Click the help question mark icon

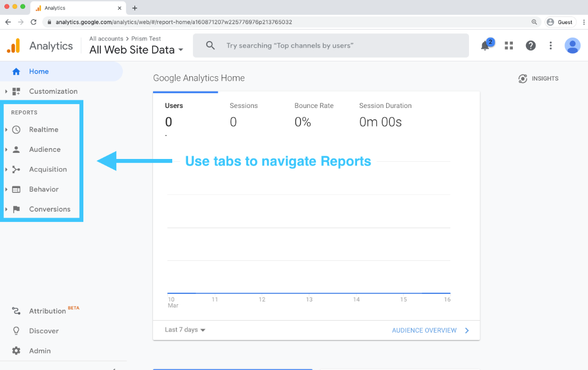[530, 45]
